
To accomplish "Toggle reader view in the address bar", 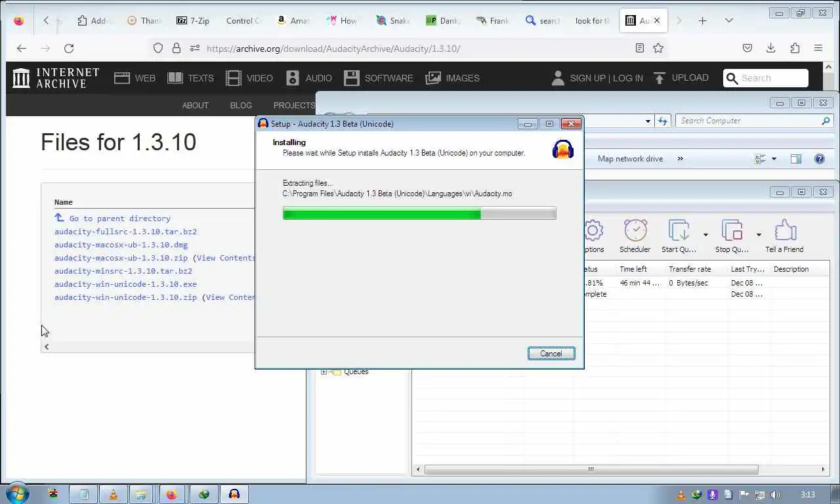I will pos(640,48).
